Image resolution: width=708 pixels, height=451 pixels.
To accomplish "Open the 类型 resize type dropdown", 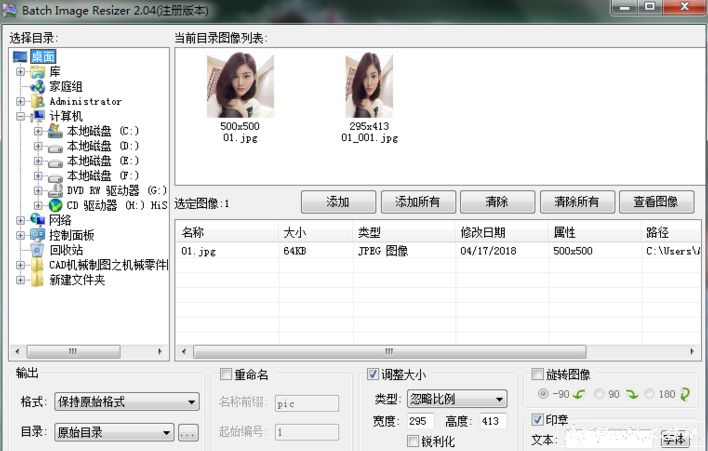I will tap(457, 399).
